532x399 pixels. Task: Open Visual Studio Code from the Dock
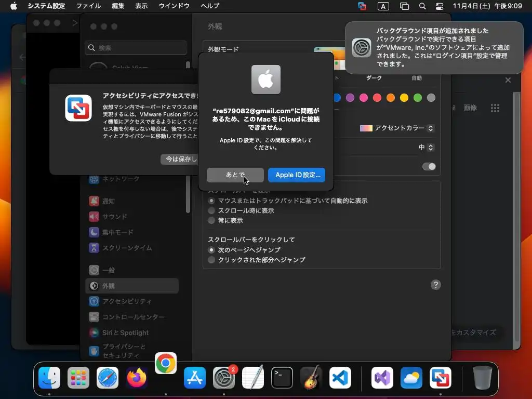tap(340, 378)
